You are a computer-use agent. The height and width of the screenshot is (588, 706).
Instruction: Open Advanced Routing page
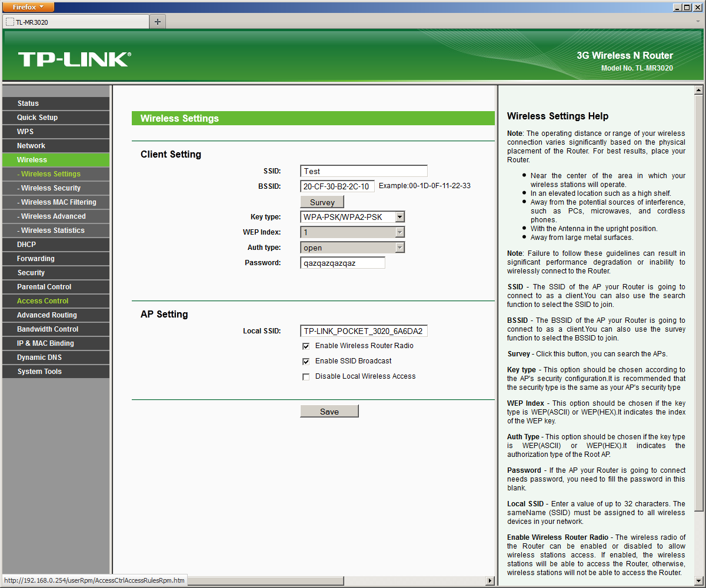pos(56,315)
